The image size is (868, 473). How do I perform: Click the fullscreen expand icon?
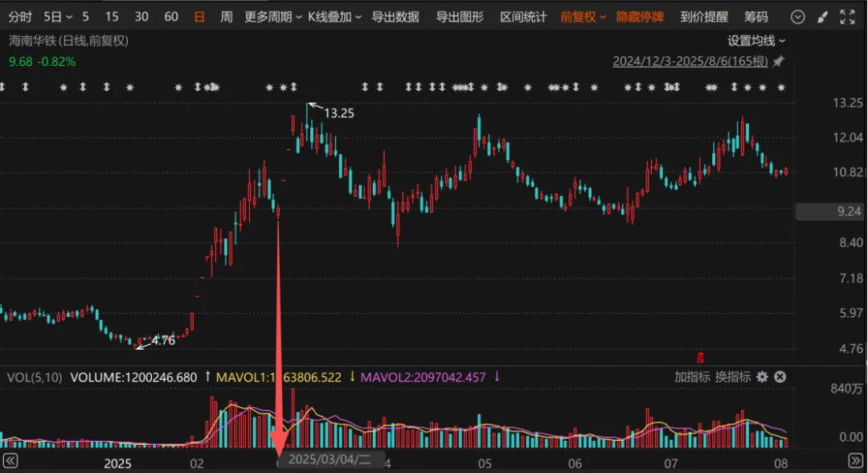[845, 17]
